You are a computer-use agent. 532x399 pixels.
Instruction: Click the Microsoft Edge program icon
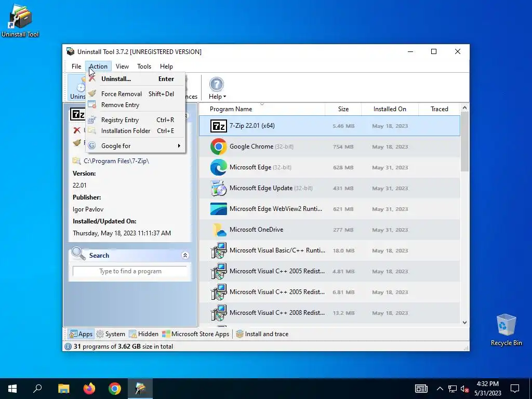(219, 167)
